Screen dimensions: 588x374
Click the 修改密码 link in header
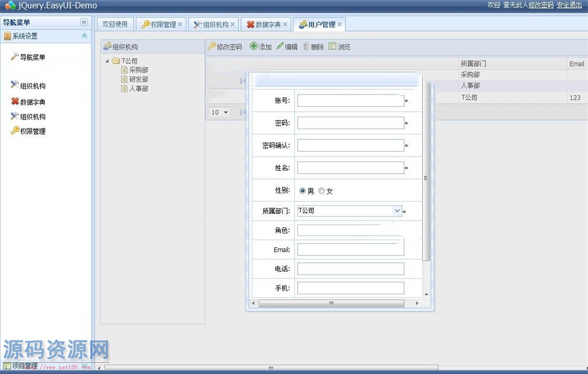point(540,5)
